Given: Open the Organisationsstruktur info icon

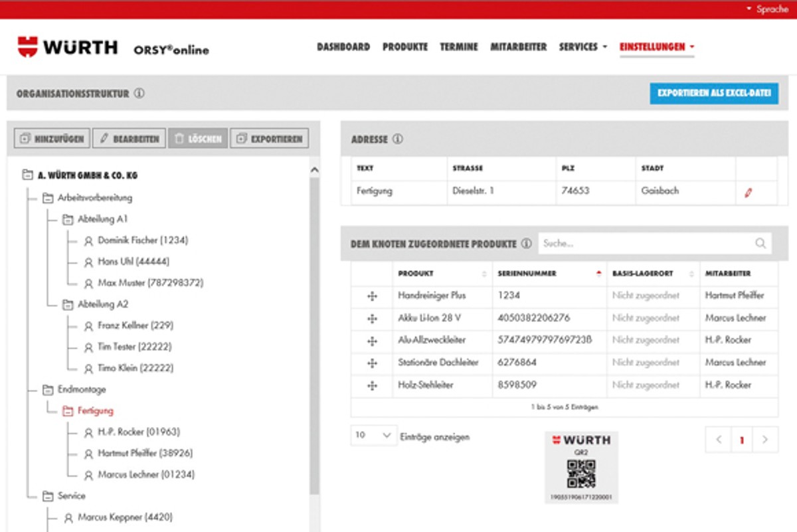Looking at the screenshot, I should (x=139, y=94).
